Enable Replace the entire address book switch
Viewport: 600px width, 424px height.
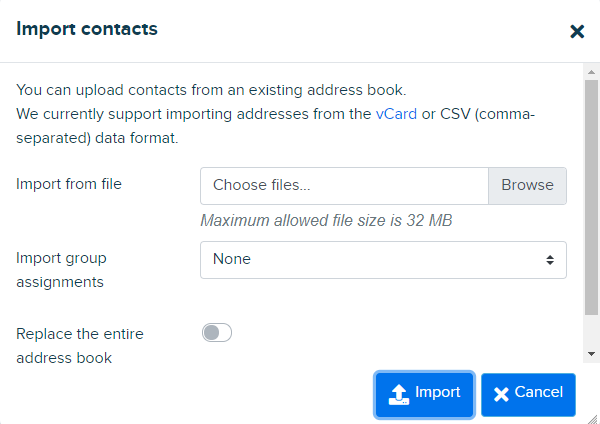217,333
